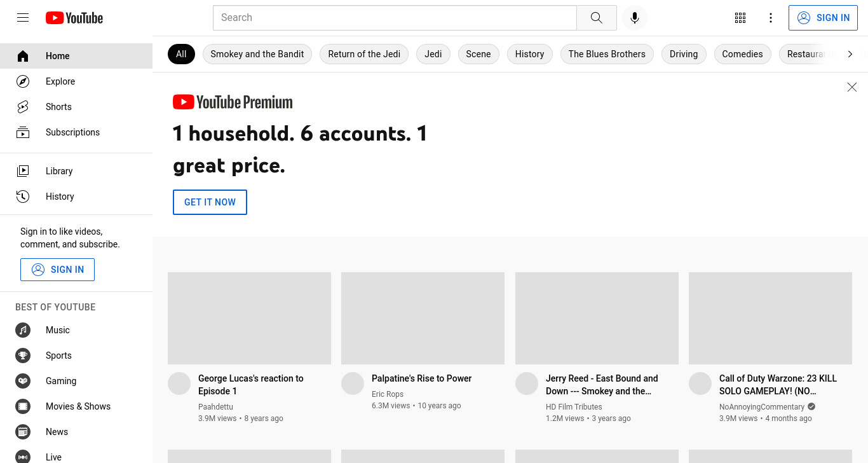Click the GET IT NOW button

[210, 202]
